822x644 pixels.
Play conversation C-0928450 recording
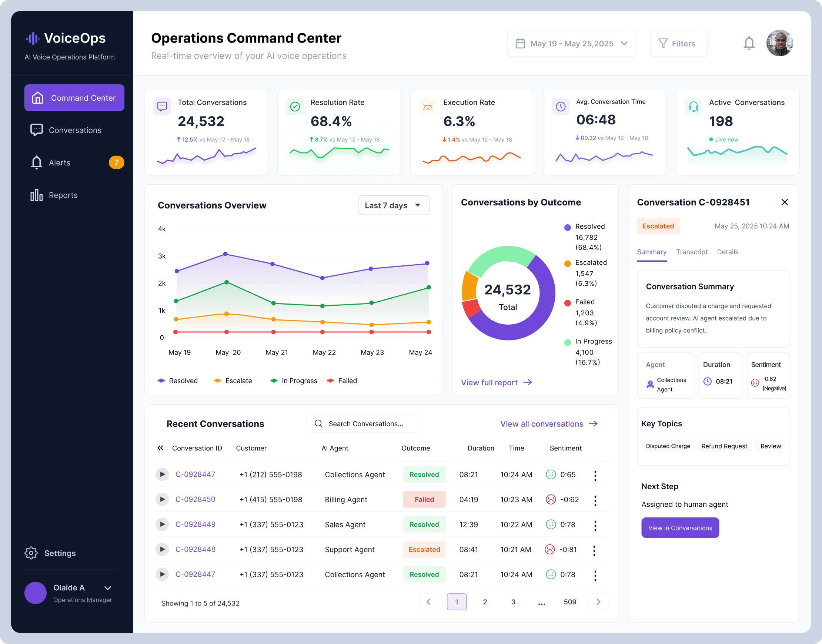162,499
